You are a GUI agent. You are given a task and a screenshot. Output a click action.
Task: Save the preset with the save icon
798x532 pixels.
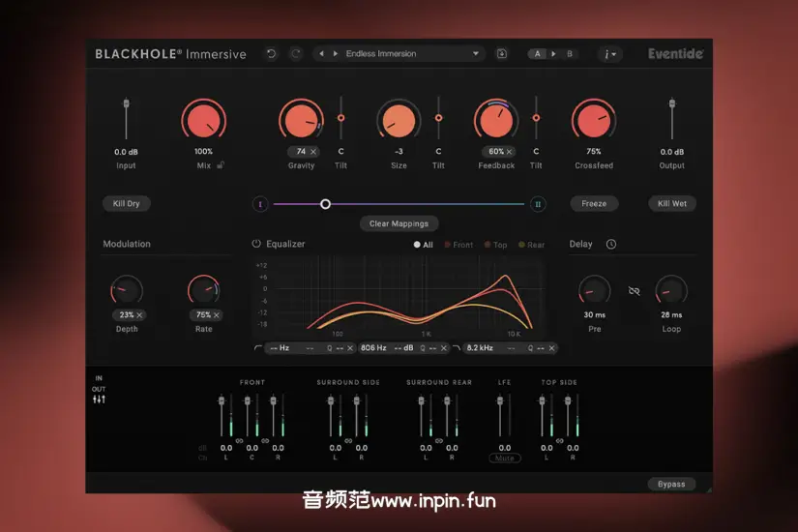pyautogui.click(x=502, y=54)
